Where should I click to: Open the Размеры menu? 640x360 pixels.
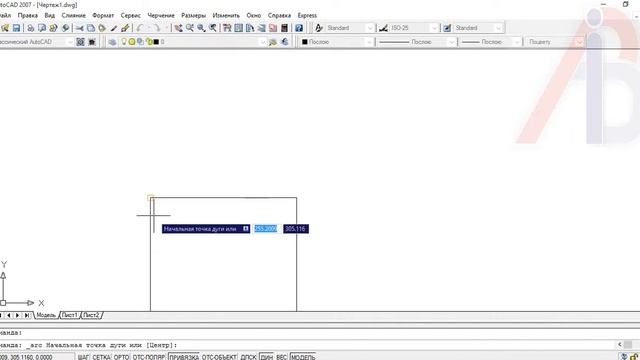point(193,16)
